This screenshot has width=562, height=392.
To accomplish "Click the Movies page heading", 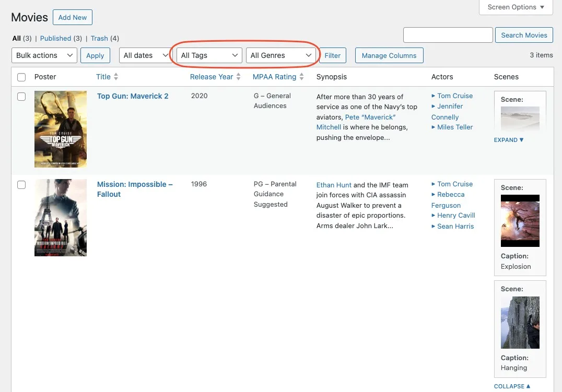I will pyautogui.click(x=29, y=17).
